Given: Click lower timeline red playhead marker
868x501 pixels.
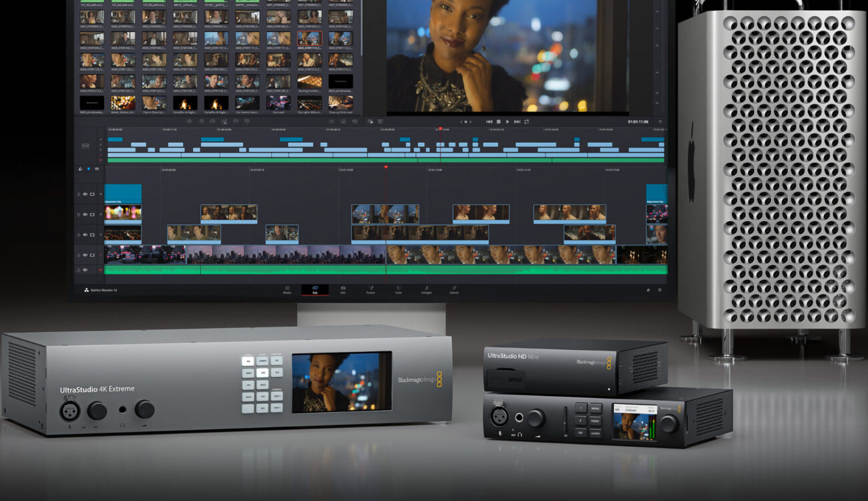Looking at the screenshot, I should tap(386, 167).
